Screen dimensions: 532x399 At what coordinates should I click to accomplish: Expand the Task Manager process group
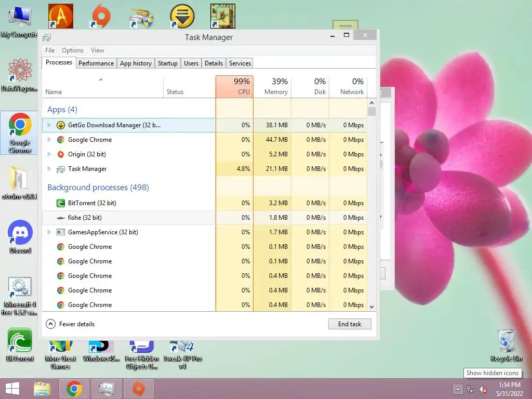coord(49,169)
